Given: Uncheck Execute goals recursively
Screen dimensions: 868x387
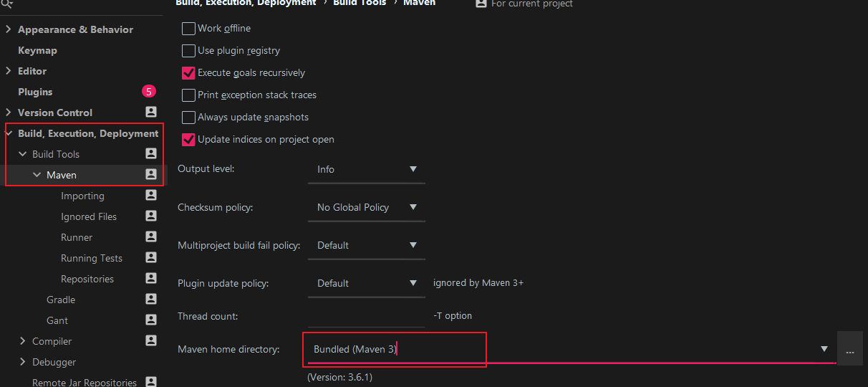Looking at the screenshot, I should (188, 73).
